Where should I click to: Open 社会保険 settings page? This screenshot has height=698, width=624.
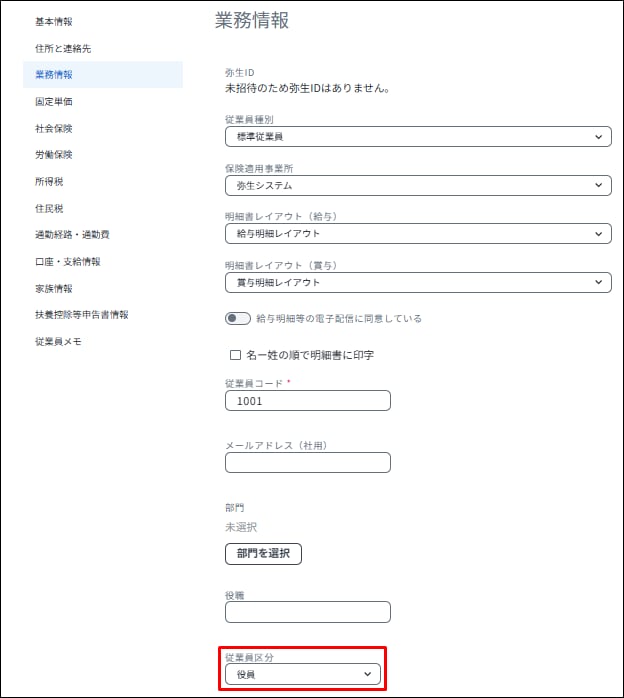54,128
